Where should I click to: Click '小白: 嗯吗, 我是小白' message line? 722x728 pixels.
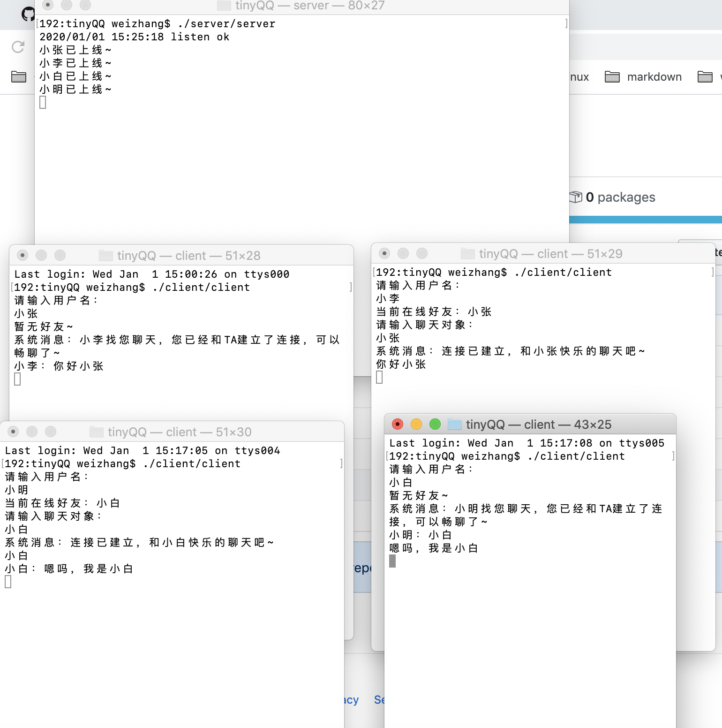pyautogui.click(x=69, y=569)
